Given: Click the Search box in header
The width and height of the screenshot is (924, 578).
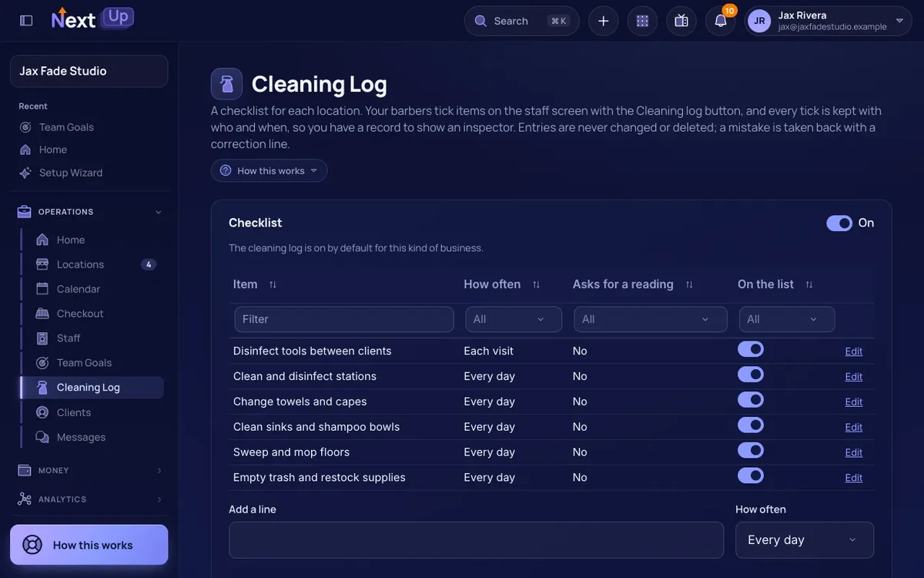Looking at the screenshot, I should coord(521,21).
